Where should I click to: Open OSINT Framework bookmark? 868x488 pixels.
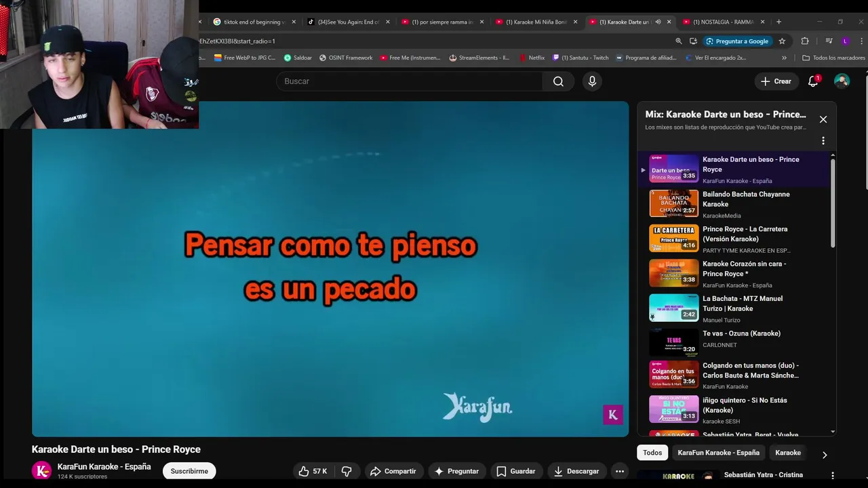(346, 58)
